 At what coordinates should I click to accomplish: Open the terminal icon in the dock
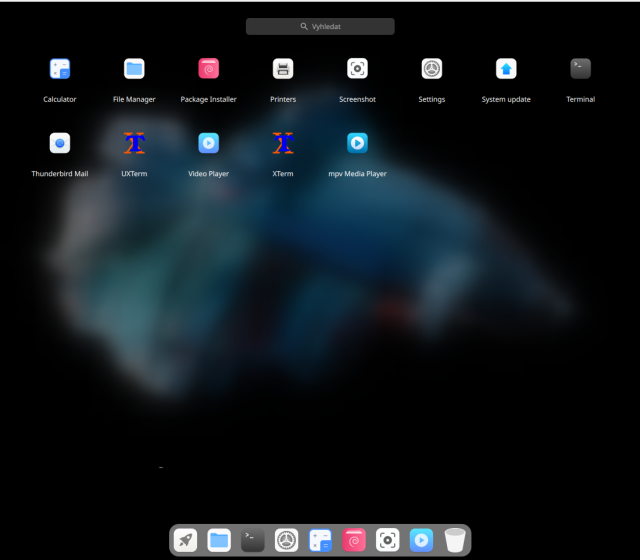(x=253, y=540)
